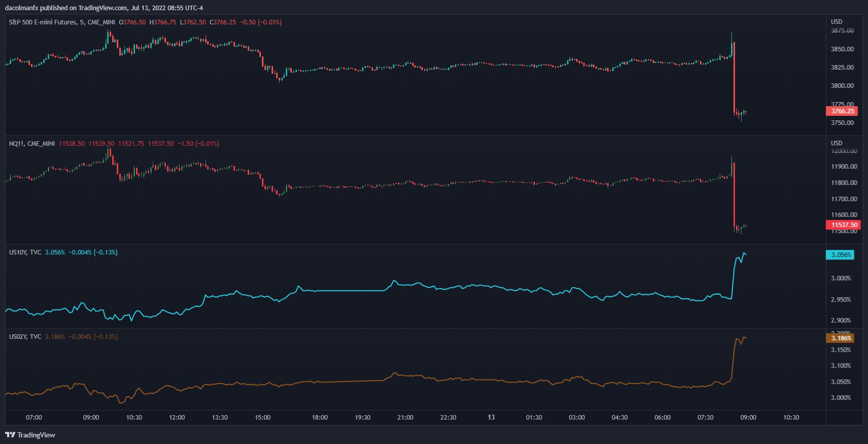Click the 15:00 time axis label
This screenshot has width=868, height=444.
[x=262, y=418]
